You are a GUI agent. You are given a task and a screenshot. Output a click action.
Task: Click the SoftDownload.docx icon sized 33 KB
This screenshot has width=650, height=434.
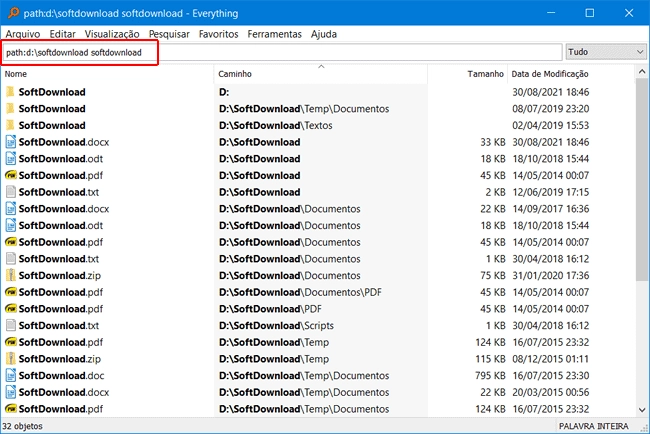tap(10, 142)
